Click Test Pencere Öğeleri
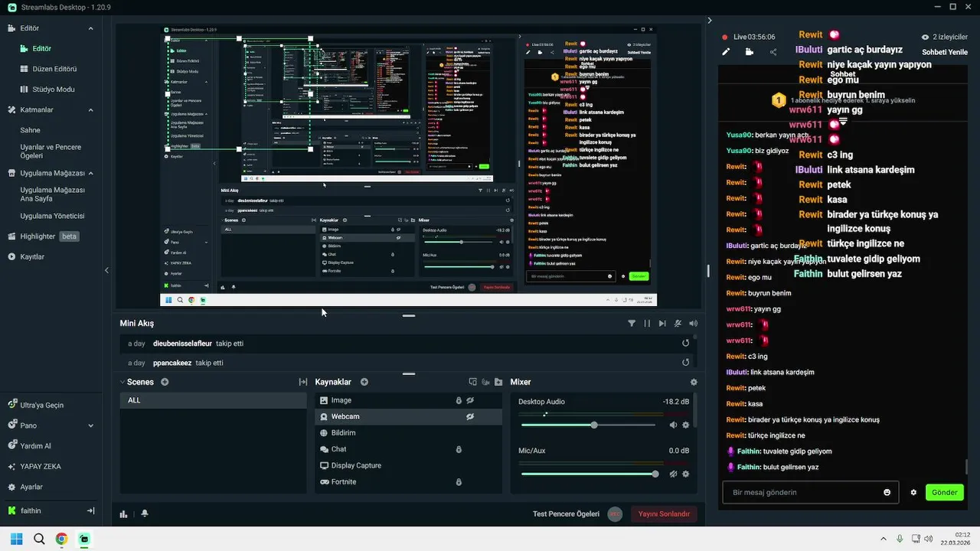Viewport: 980px width, 551px height. point(566,514)
